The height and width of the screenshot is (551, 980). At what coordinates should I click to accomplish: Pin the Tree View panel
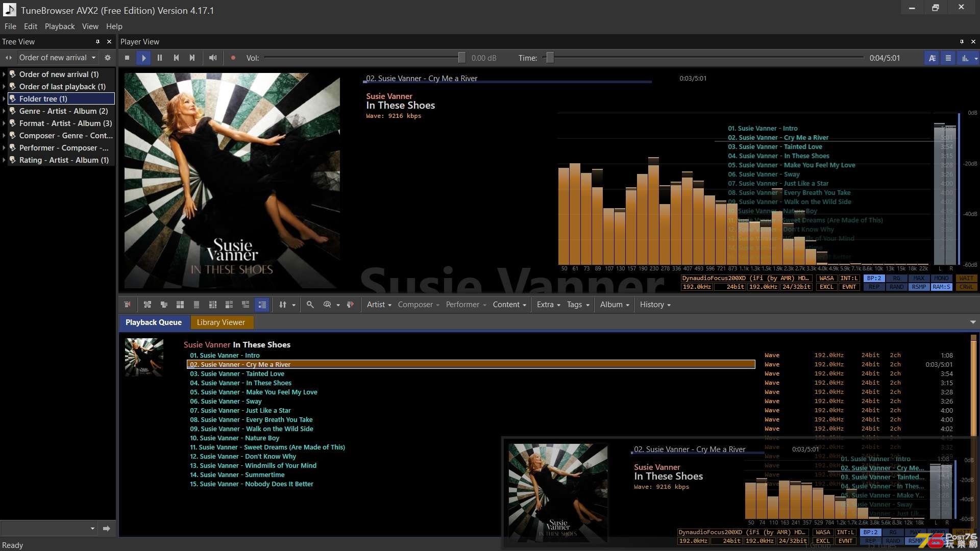pyautogui.click(x=97, y=41)
